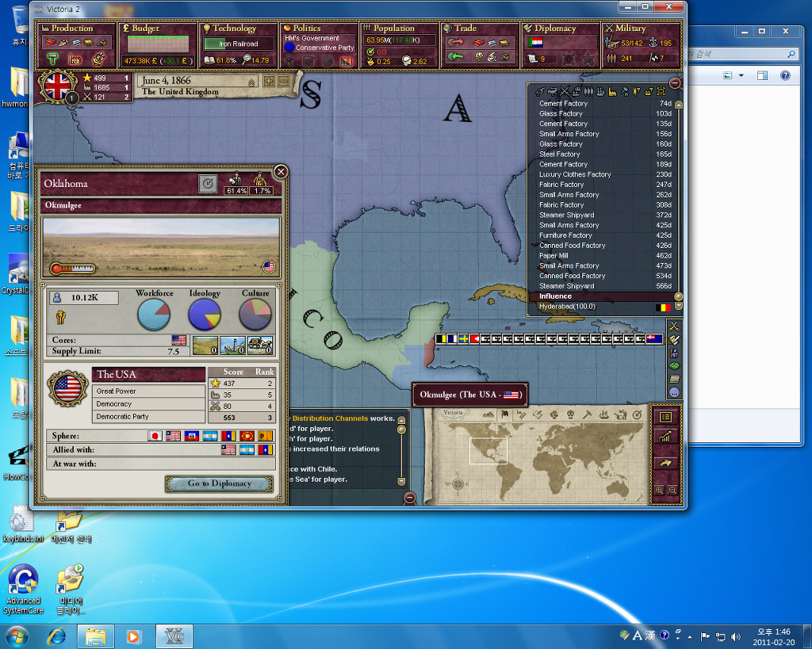Select political map mode flag icon
This screenshot has width=812, height=649.
tap(505, 414)
